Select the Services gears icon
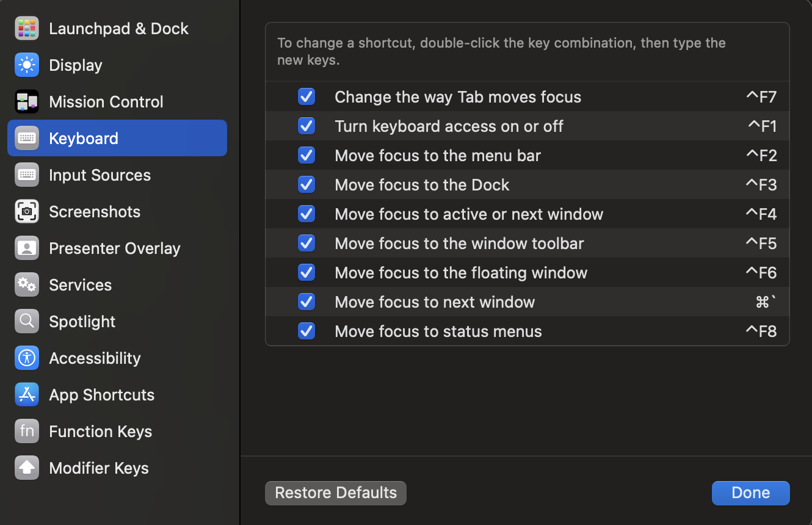Viewport: 812px width, 525px height. click(x=27, y=285)
